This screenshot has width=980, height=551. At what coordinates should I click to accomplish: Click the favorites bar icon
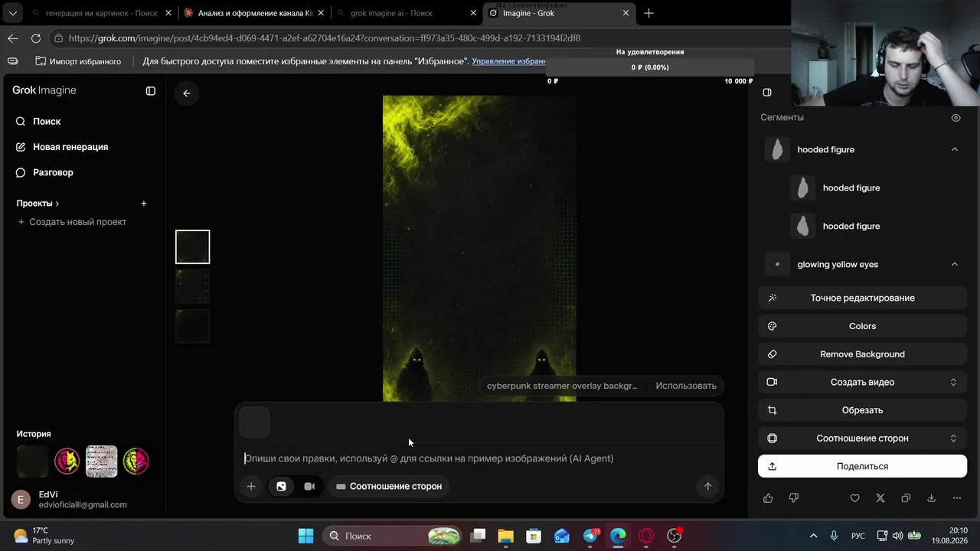click(x=13, y=61)
